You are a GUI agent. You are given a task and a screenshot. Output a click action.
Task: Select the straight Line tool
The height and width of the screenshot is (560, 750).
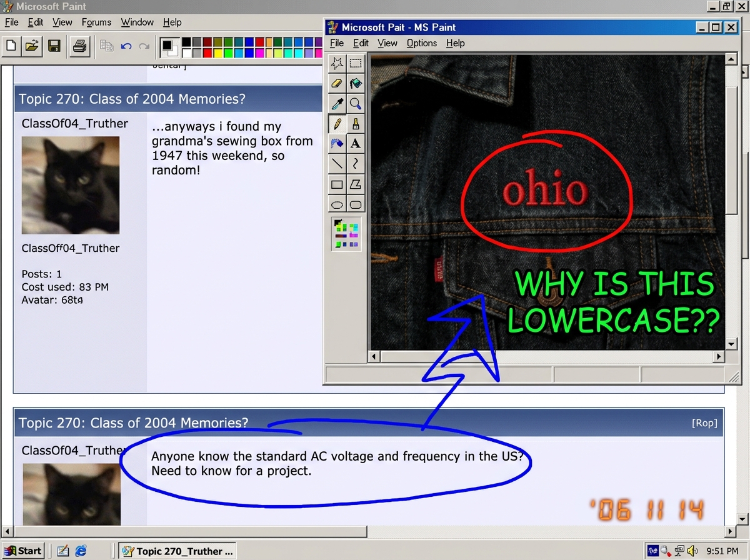[x=337, y=164]
